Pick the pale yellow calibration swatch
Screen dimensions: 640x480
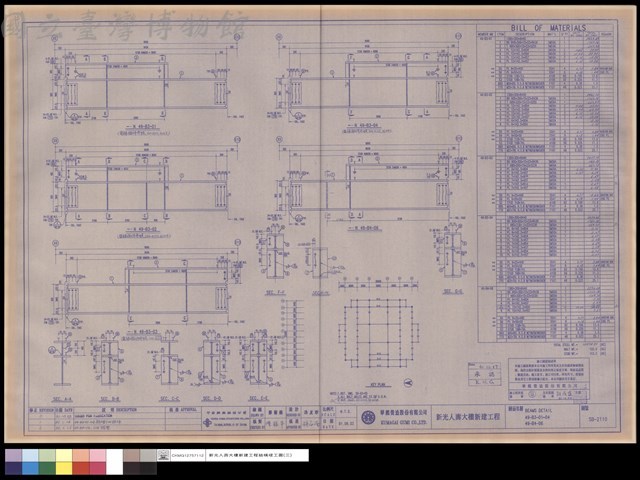pos(64,456)
